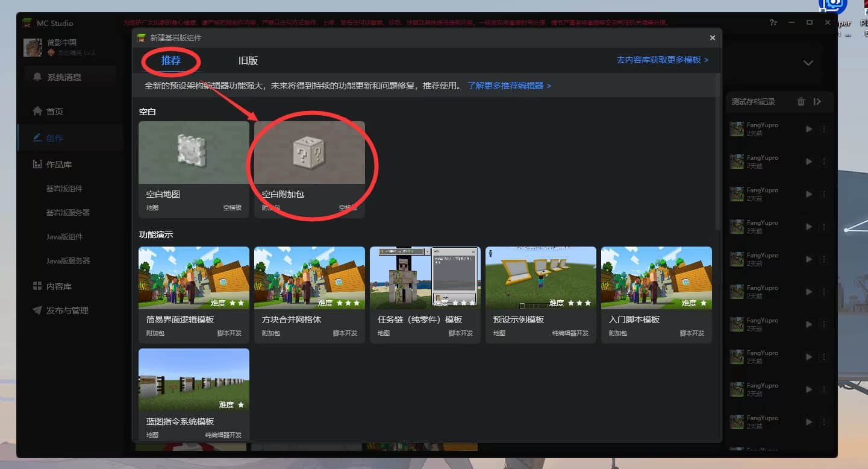Close the 新建基岩版组件 dialog
This screenshot has height=469, width=868.
712,38
